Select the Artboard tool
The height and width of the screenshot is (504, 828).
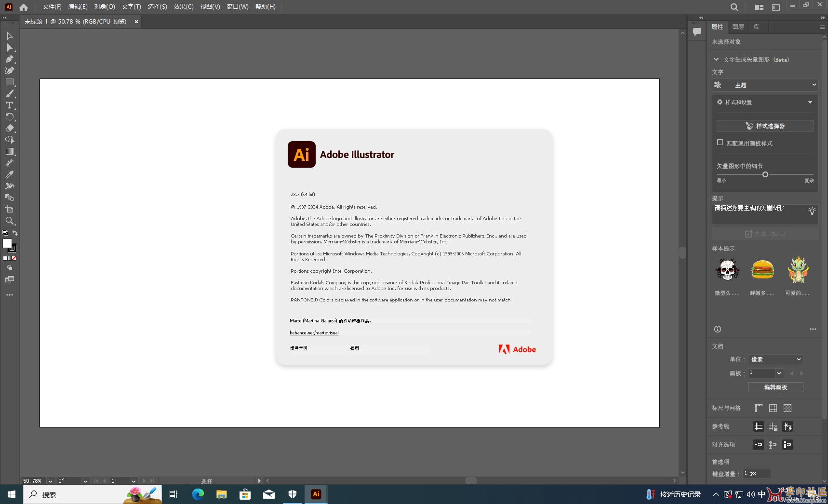click(x=9, y=210)
